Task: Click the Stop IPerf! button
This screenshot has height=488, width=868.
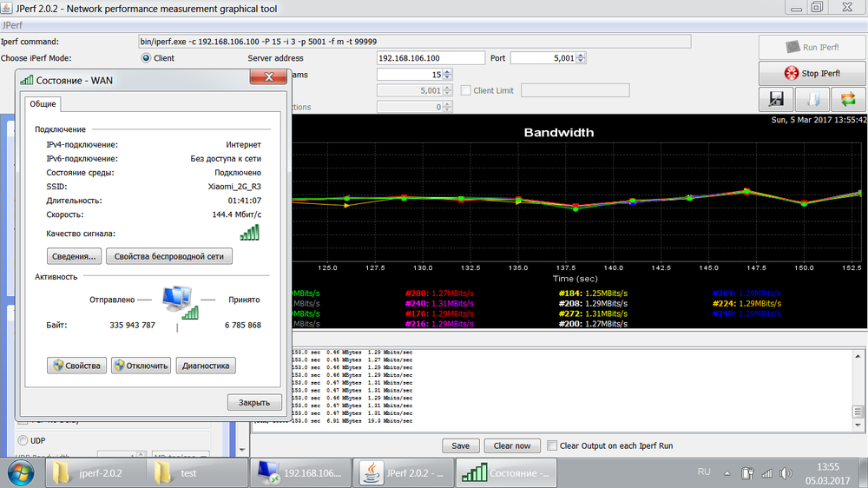Action: coord(812,74)
